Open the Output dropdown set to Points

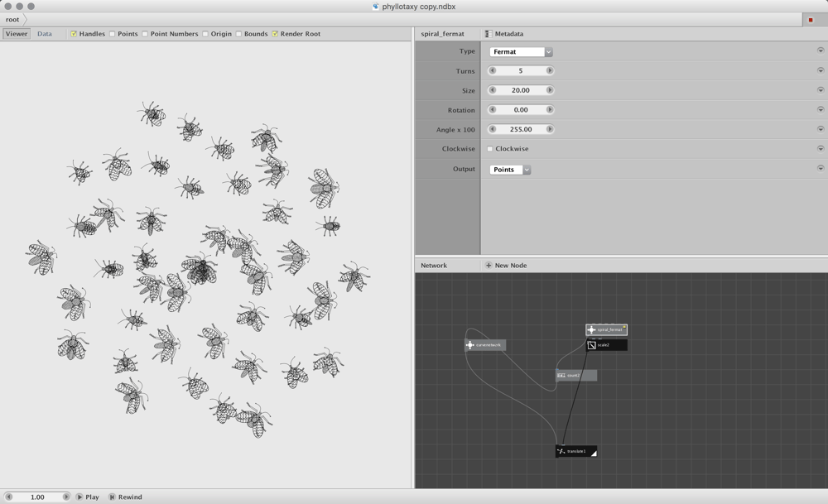(510, 170)
